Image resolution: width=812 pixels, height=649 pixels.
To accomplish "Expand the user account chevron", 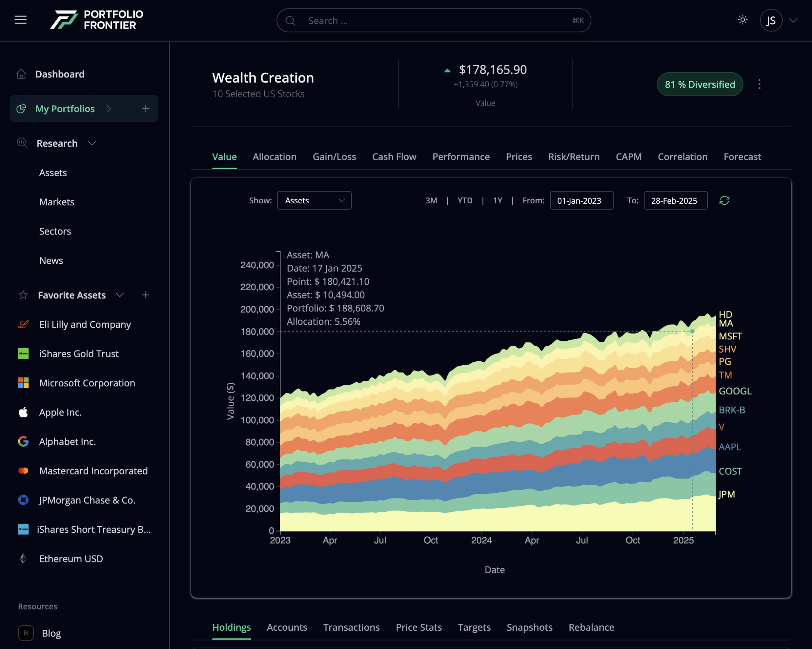I will [x=793, y=20].
